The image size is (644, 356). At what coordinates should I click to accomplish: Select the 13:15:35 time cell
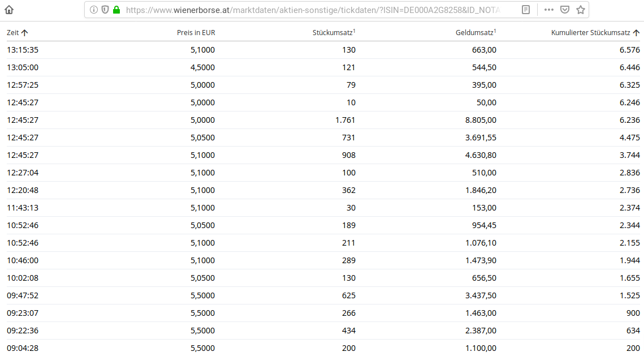click(23, 50)
